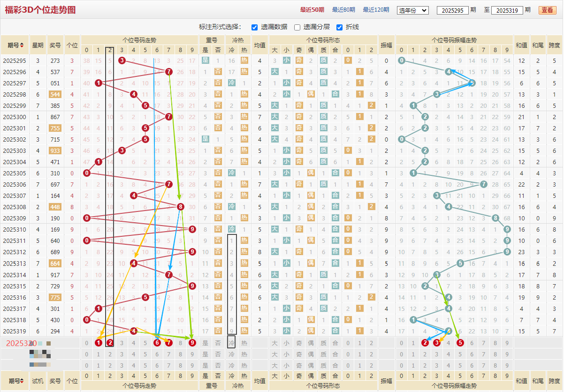Click the top 个位号码振幅走势 header
564x392 pixels.
[x=454, y=40]
